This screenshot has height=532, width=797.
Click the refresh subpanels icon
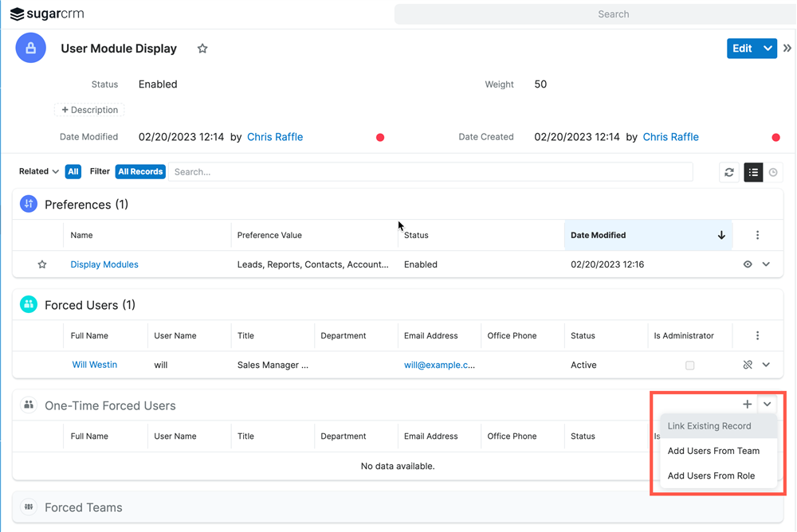coord(729,172)
